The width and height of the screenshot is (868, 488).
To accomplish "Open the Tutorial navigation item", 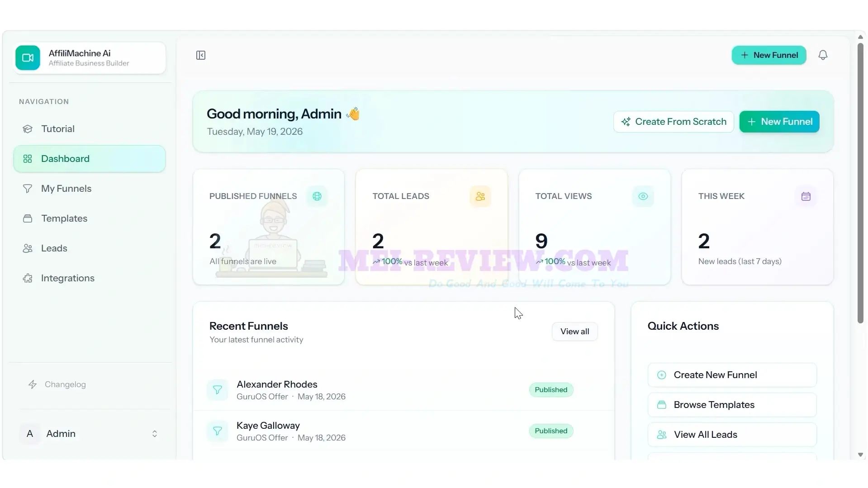I will click(90, 129).
